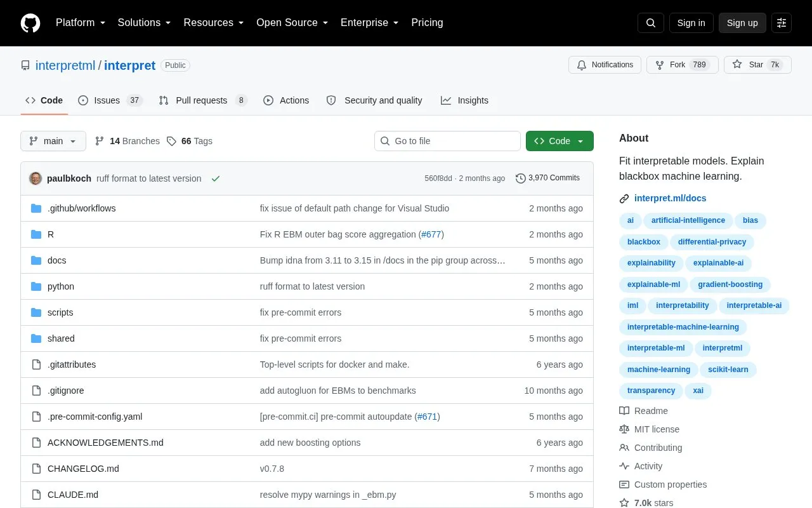Fork the interpret repository

point(682,65)
